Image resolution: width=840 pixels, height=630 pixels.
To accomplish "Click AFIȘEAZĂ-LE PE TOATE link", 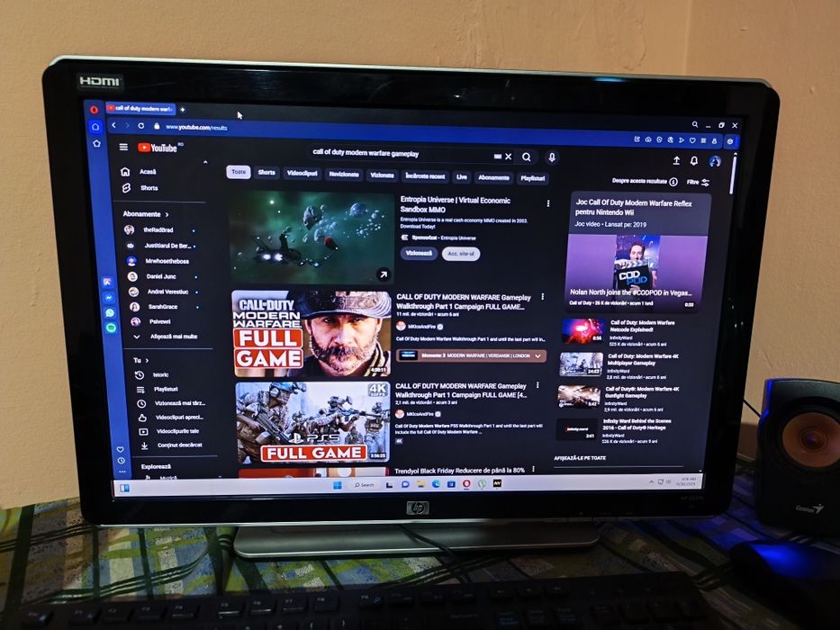I will tap(580, 458).
